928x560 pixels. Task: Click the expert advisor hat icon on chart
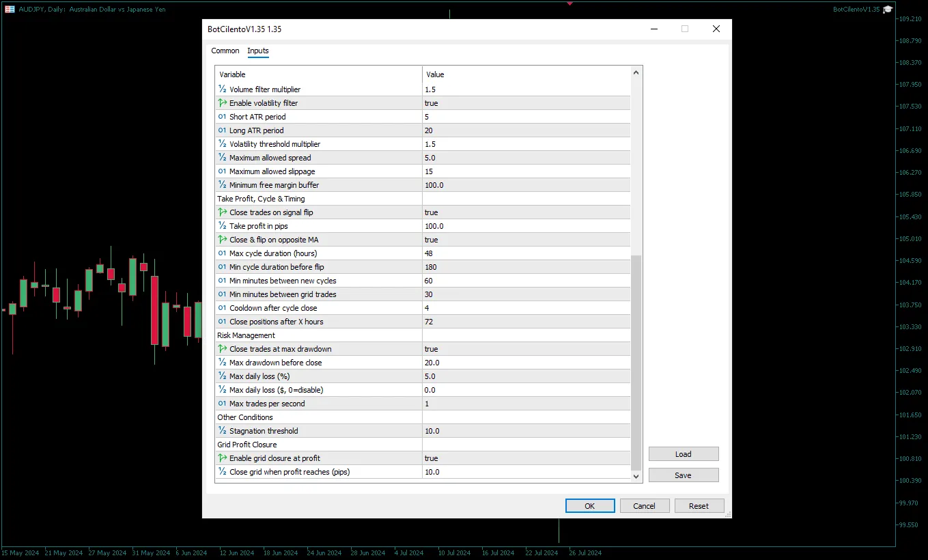[888, 10]
